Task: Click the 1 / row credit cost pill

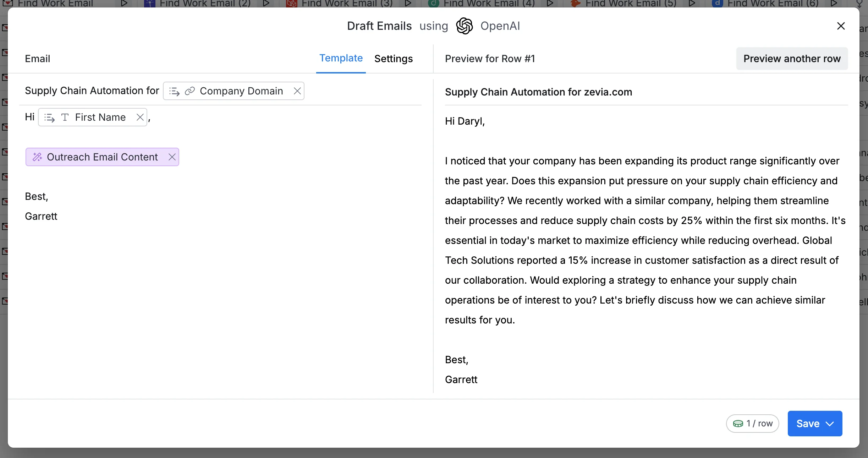Action: tap(753, 424)
